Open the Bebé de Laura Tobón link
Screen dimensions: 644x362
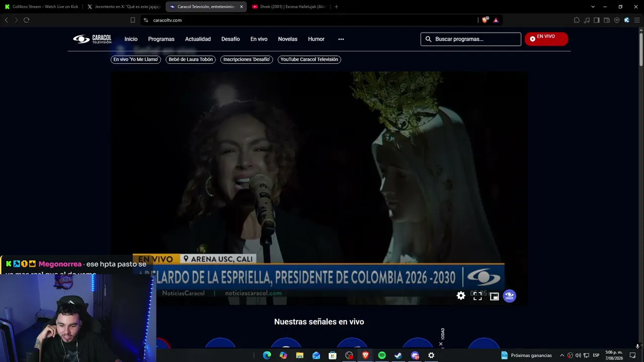click(191, 59)
